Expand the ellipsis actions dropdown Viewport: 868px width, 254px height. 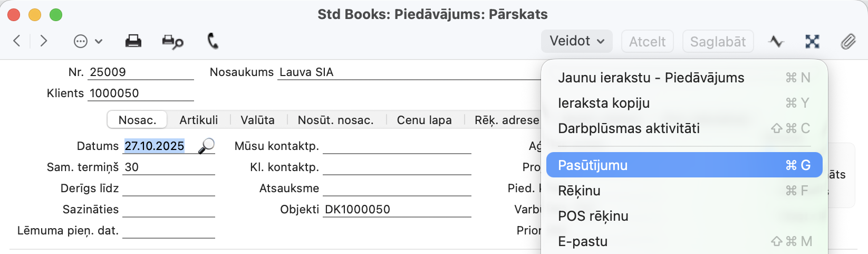tap(88, 41)
